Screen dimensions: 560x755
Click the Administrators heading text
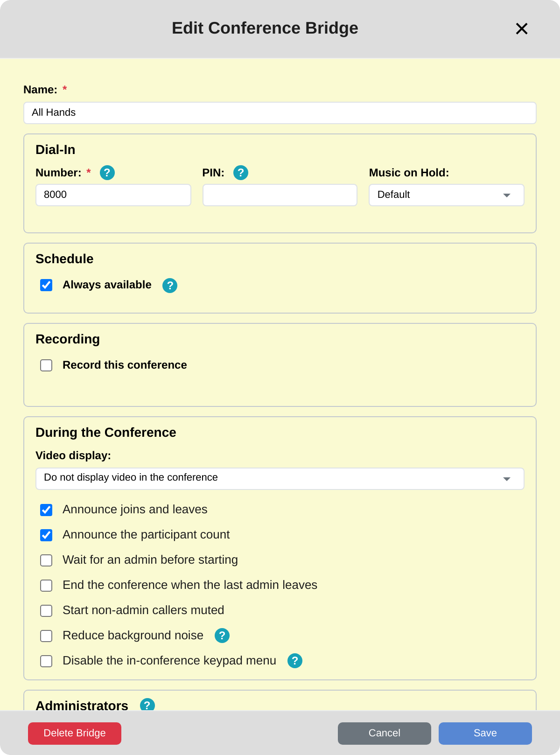[x=82, y=705]
